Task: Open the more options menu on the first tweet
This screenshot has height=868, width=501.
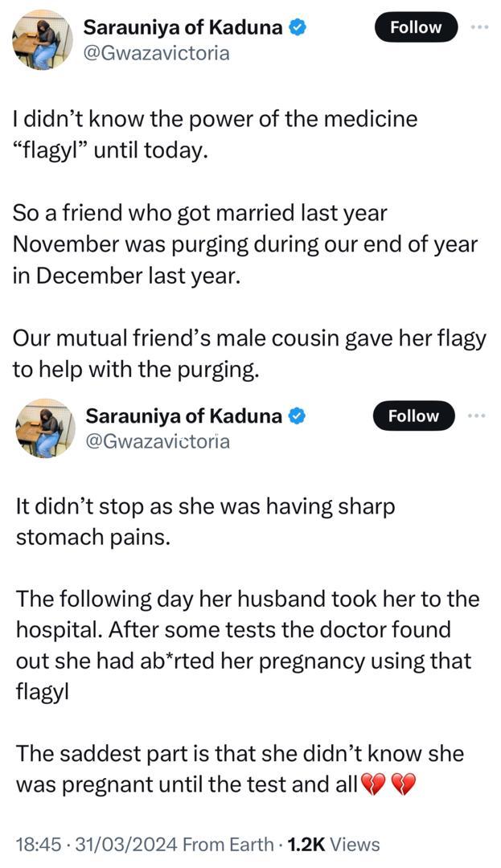Action: point(479,27)
